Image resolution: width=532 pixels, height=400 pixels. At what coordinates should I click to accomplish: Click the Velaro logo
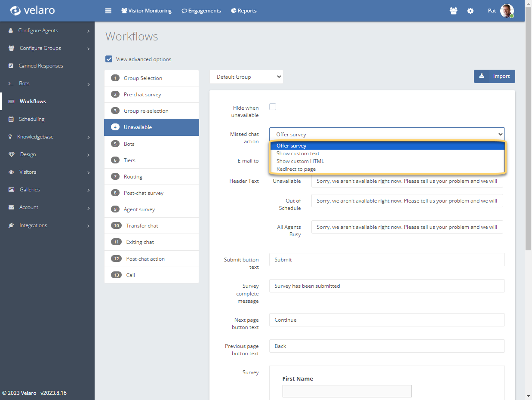pos(33,10)
